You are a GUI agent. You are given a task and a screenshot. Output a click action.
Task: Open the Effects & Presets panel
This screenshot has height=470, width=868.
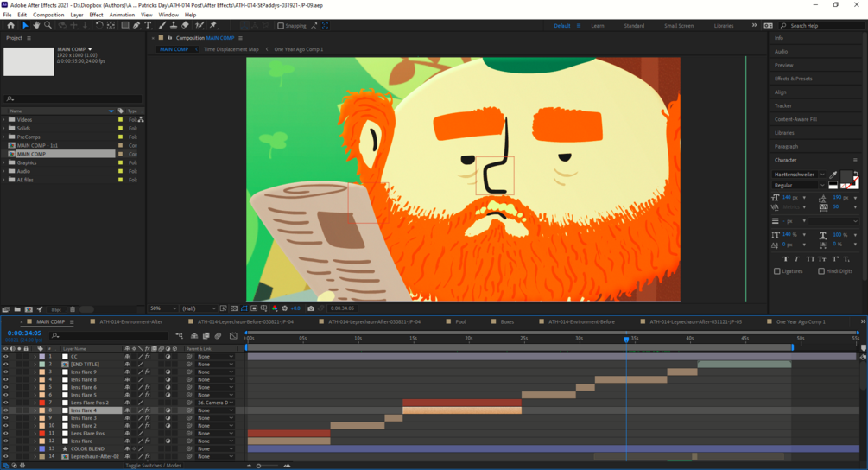click(x=793, y=79)
